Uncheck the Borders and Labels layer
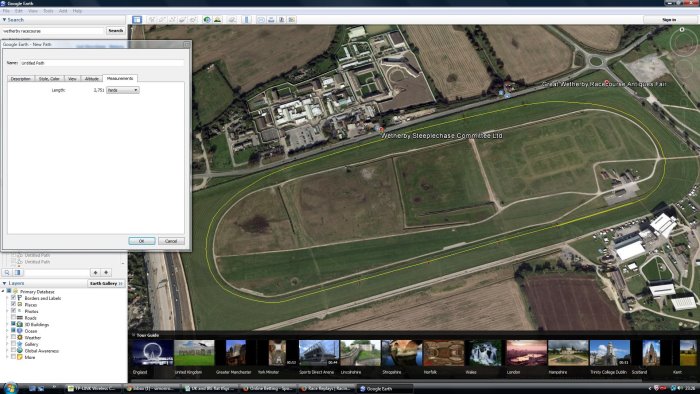This screenshot has width=700, height=394. (x=13, y=298)
